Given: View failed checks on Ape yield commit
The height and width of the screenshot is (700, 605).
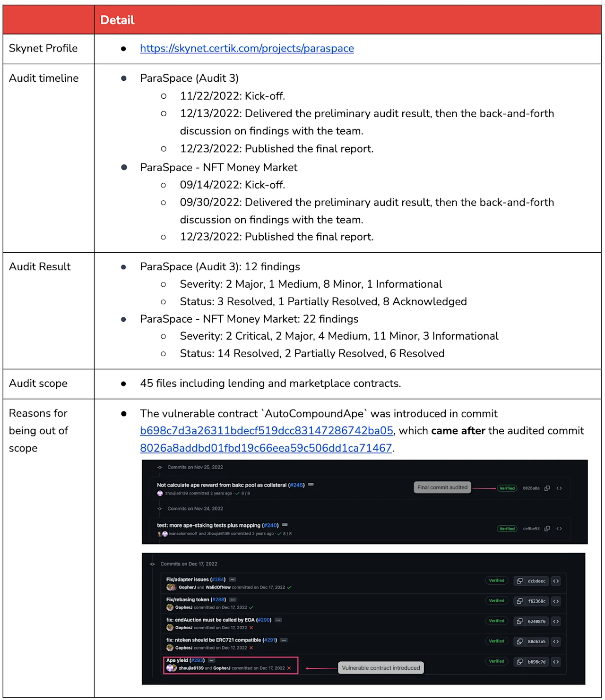Looking at the screenshot, I should tap(289, 668).
